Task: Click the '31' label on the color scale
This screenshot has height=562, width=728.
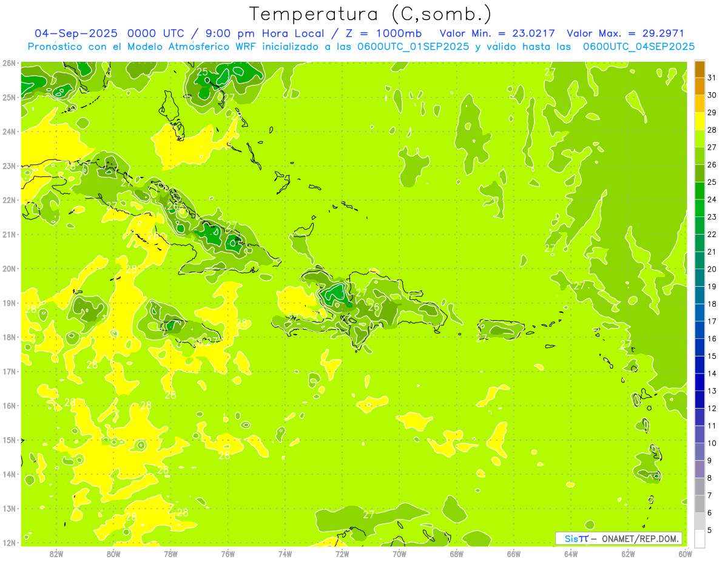Action: (x=712, y=78)
